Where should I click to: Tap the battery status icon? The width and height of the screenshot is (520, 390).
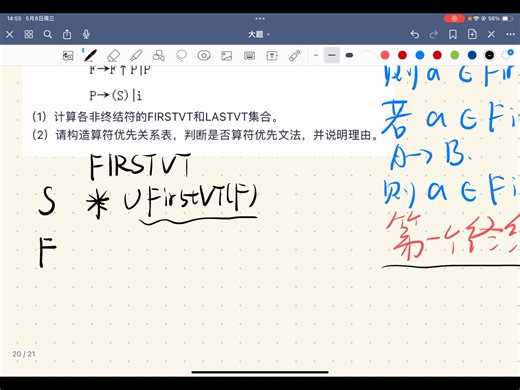point(507,19)
